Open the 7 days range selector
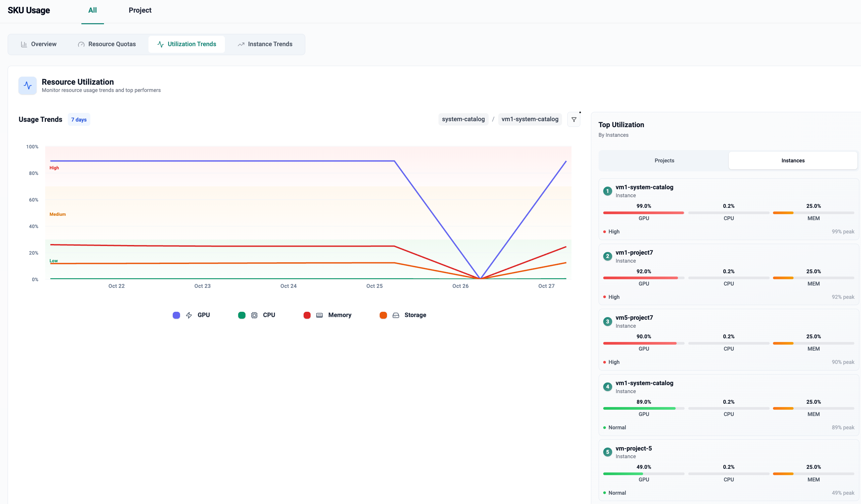Viewport: 861px width, 504px height. 79,120
